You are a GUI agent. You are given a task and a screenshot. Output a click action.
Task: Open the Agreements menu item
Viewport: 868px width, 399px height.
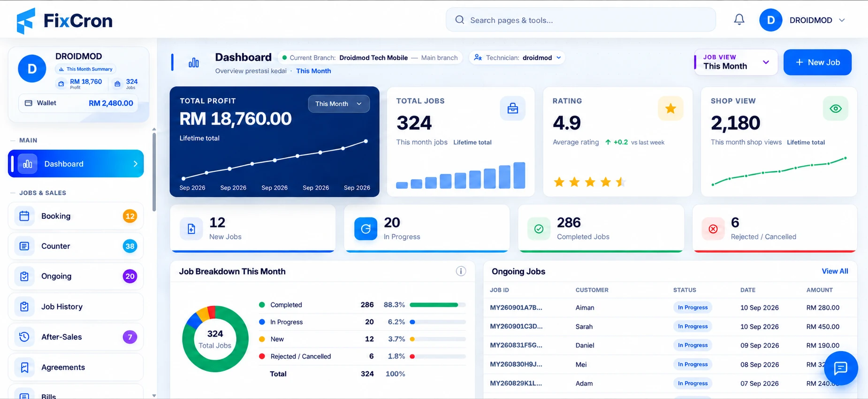pos(76,367)
